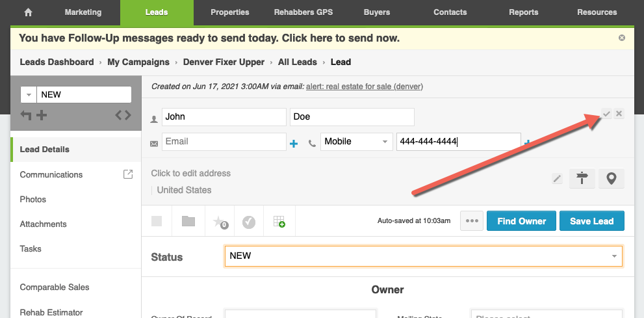The width and height of the screenshot is (644, 318).
Task: Click the map pin location icon
Action: pyautogui.click(x=612, y=179)
